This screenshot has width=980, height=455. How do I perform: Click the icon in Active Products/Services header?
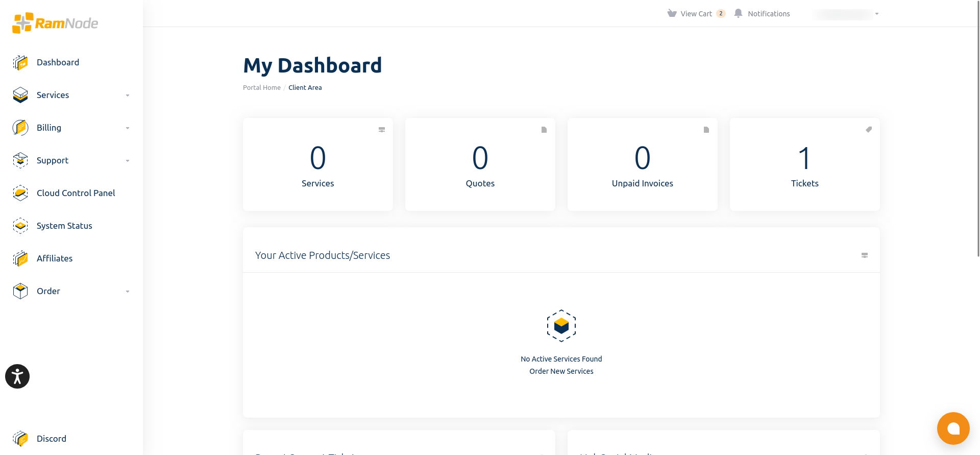click(865, 255)
